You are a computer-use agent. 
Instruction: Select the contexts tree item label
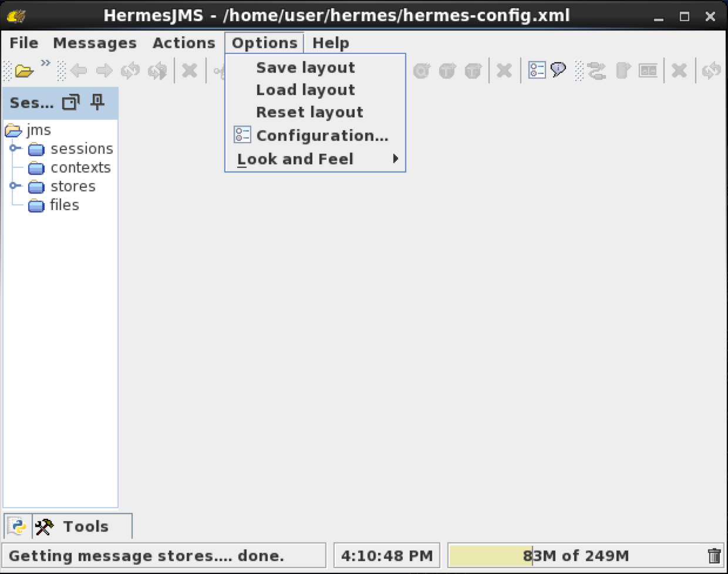coord(80,167)
